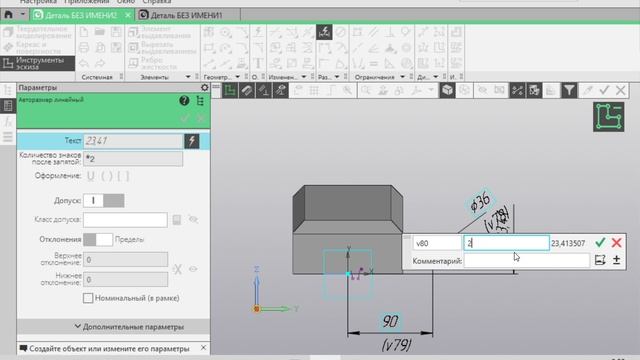Toggle Отклонения / Пределы switch
Image resolution: width=640 pixels, height=360 pixels.
pyautogui.click(x=98, y=239)
